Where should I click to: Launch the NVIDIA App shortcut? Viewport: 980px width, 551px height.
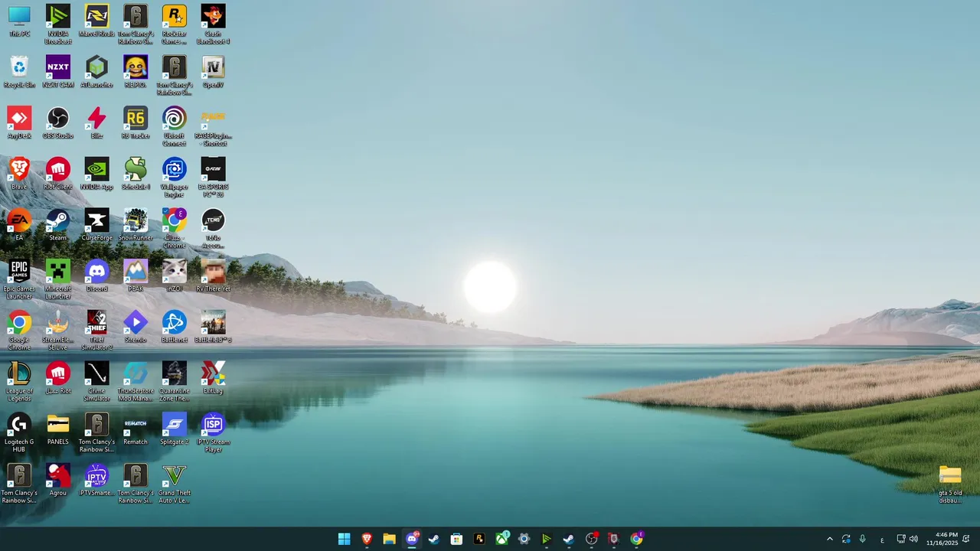[96, 174]
